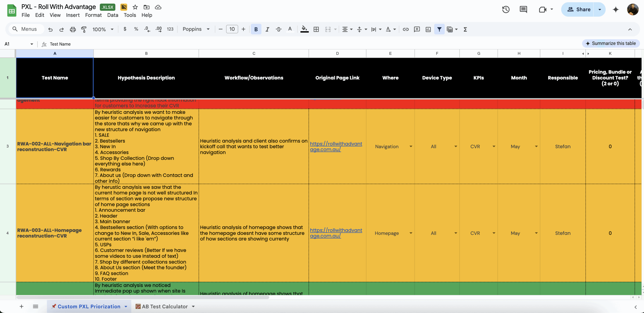Screen dimensions: 644x313
Task: Open the Edit menu
Action: point(40,15)
